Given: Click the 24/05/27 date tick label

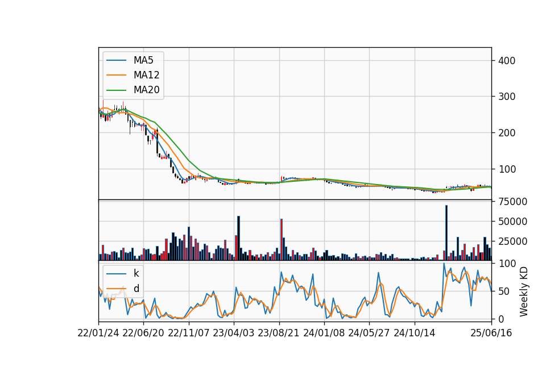Looking at the screenshot, I should [369, 333].
